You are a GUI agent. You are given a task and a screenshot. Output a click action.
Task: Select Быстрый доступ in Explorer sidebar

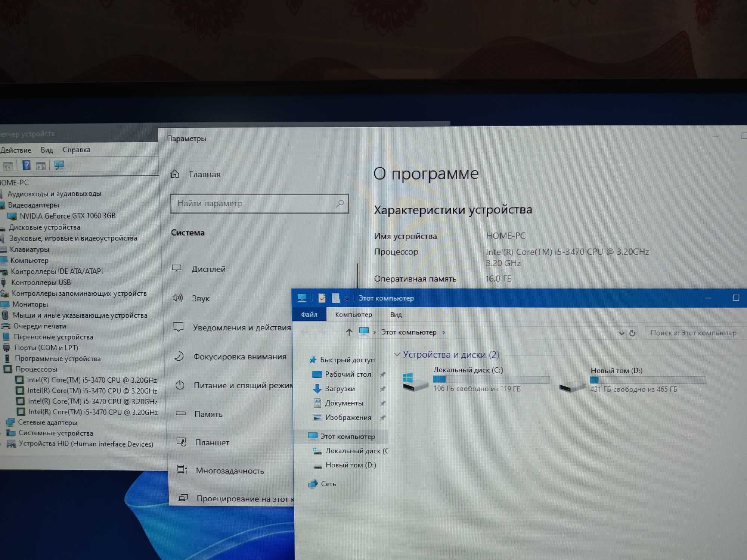coord(347,360)
